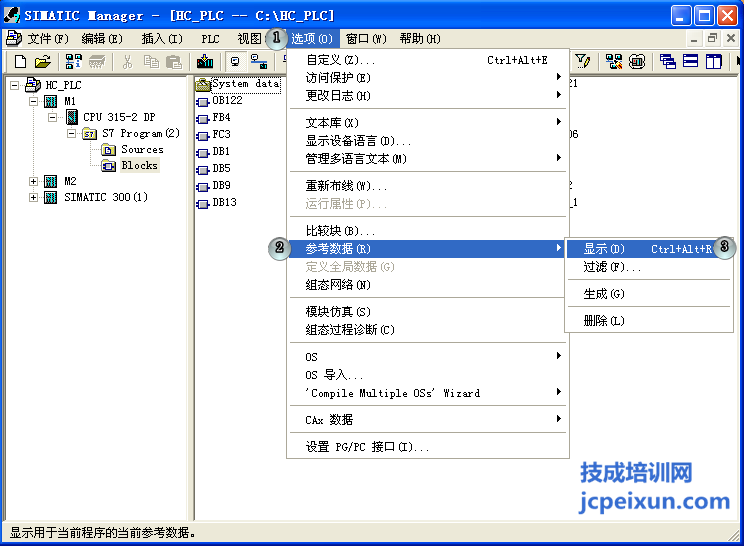Select Blocks folder in the tree
The height and width of the screenshot is (546, 744).
[140, 166]
